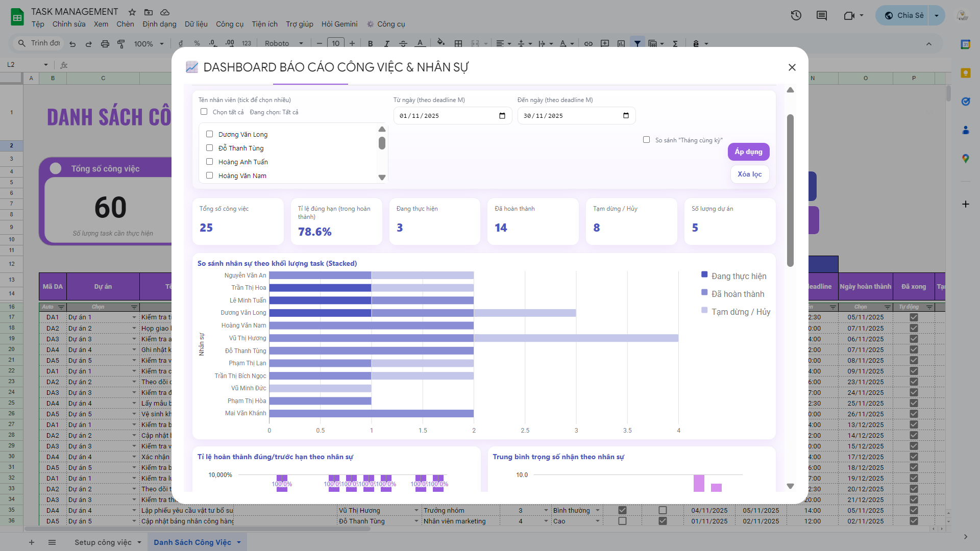Toggle So sánh Tháng cùng kỳ checkbox
Screen dimensions: 980x551
(x=646, y=140)
